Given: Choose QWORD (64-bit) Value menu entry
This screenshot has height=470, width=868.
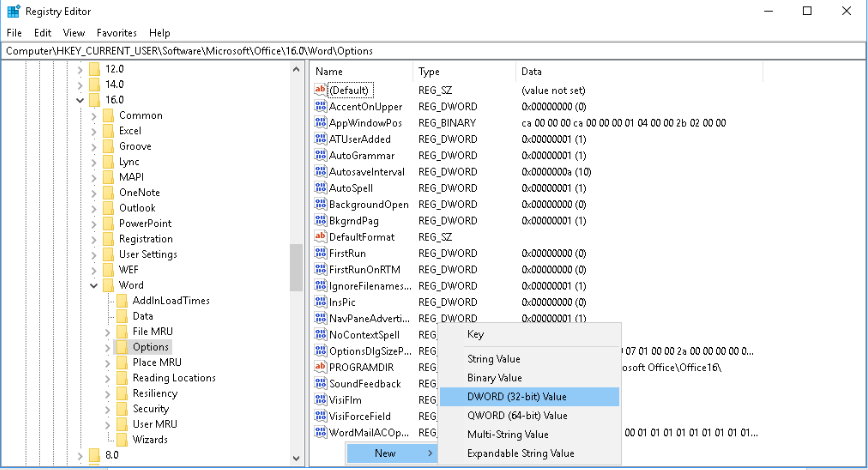Looking at the screenshot, I should coord(529,415).
